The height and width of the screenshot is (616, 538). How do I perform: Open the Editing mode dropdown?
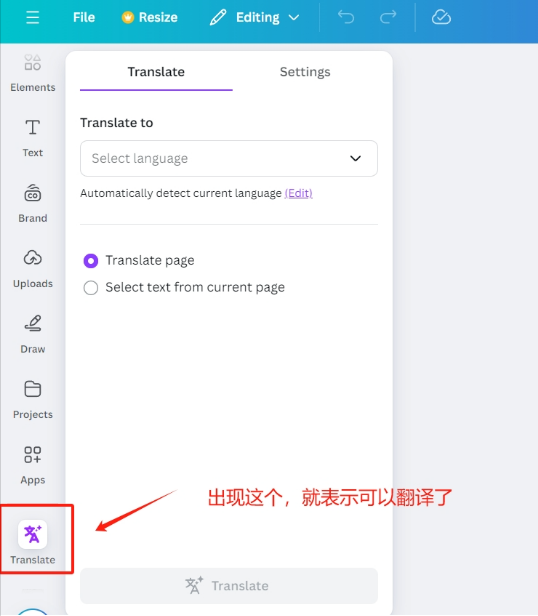pos(255,17)
